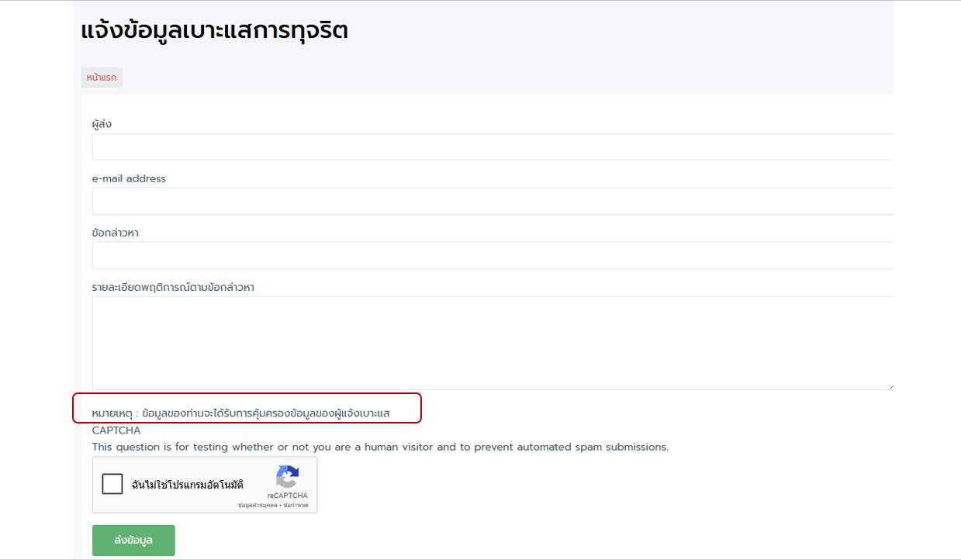Click the e-mail address label text
This screenshot has height=560, width=961.
129,178
